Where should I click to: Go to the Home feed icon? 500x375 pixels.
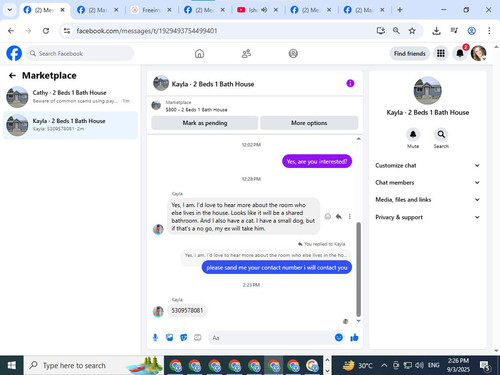click(199, 53)
